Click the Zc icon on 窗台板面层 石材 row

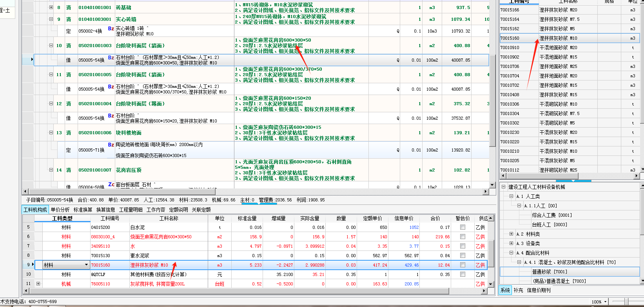[x=111, y=184]
